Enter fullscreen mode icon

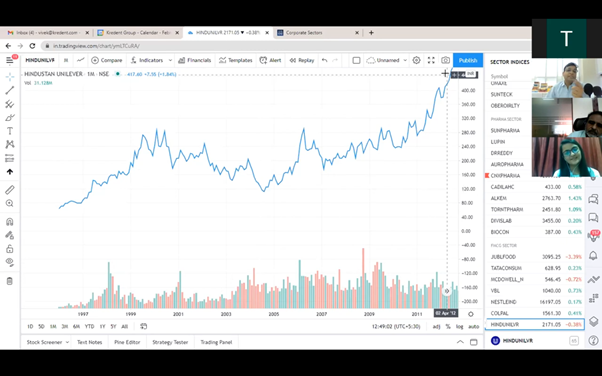431,60
